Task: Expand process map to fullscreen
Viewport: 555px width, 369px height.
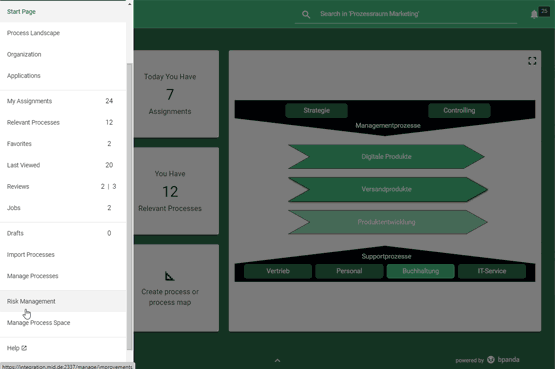Action: (532, 61)
